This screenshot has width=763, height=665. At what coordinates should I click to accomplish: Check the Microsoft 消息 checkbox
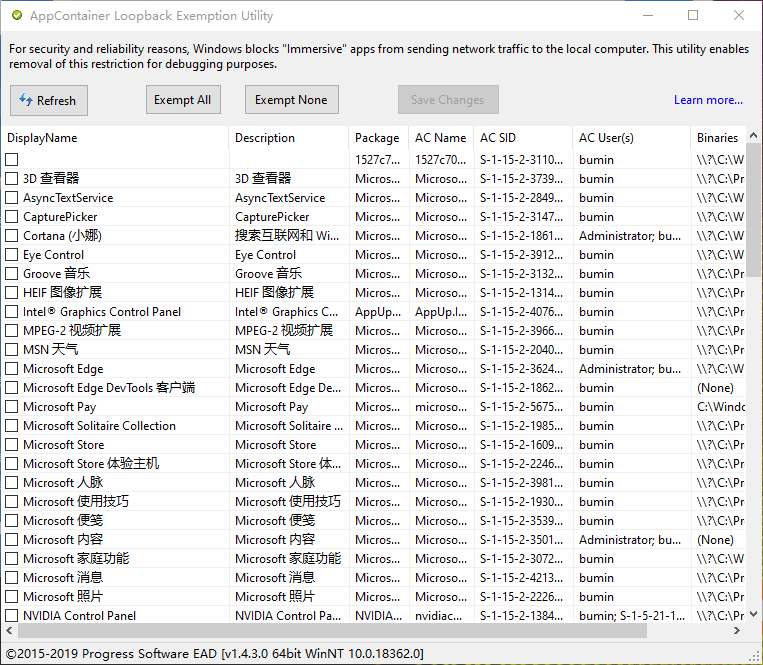(12, 577)
